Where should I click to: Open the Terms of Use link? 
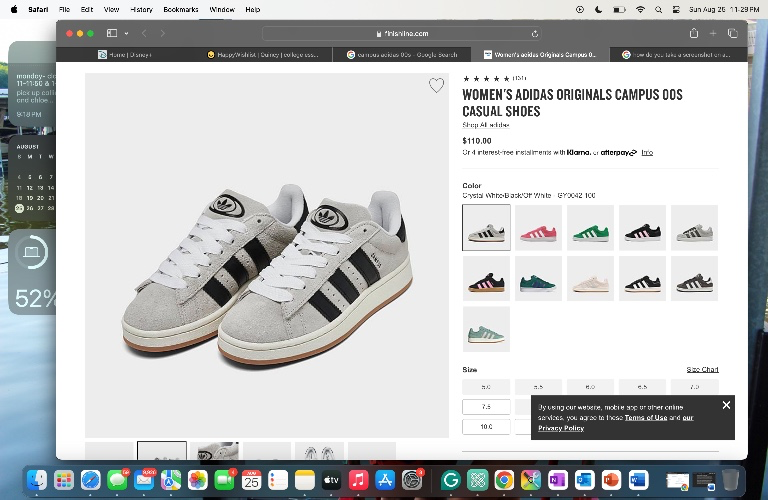(646, 418)
